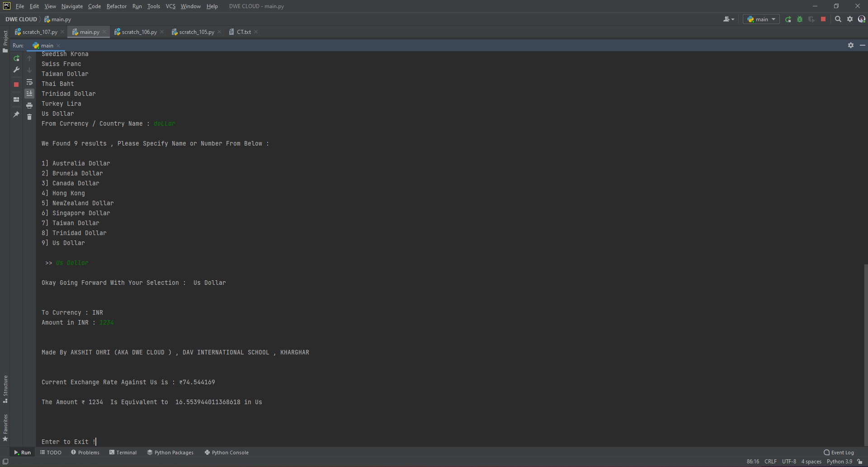Toggle the Project sidebar panel

(x=5, y=40)
